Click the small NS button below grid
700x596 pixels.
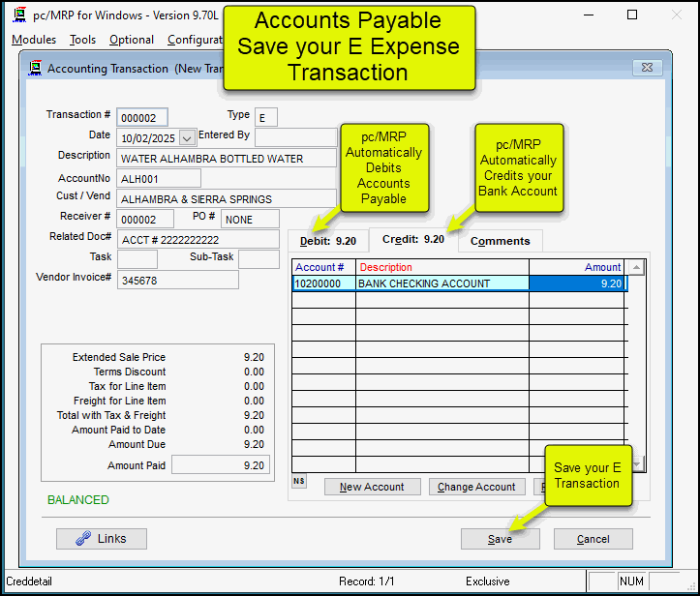pyautogui.click(x=298, y=482)
